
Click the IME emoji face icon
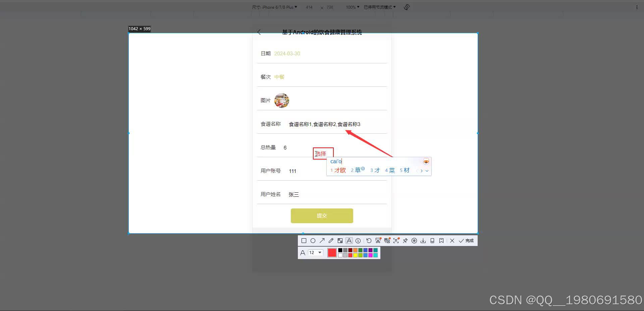(x=426, y=162)
